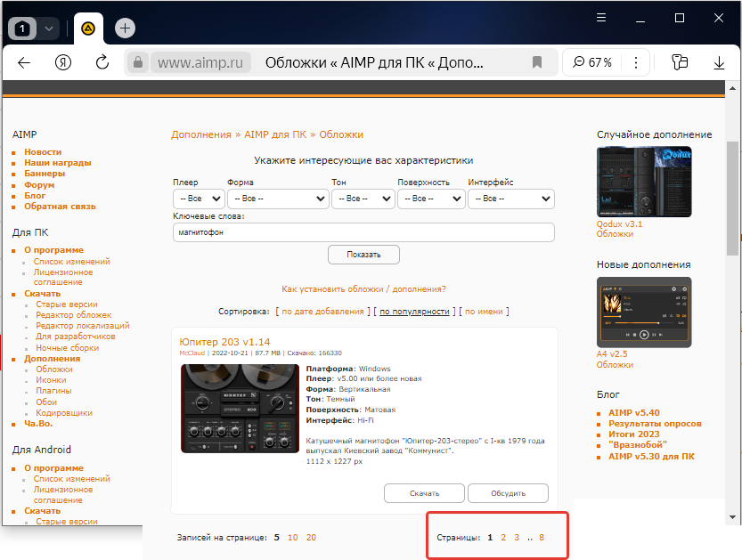Viewport: 742px width, 560px height.
Task: Click the keywords field containing магнитофон
Action: 363,232
